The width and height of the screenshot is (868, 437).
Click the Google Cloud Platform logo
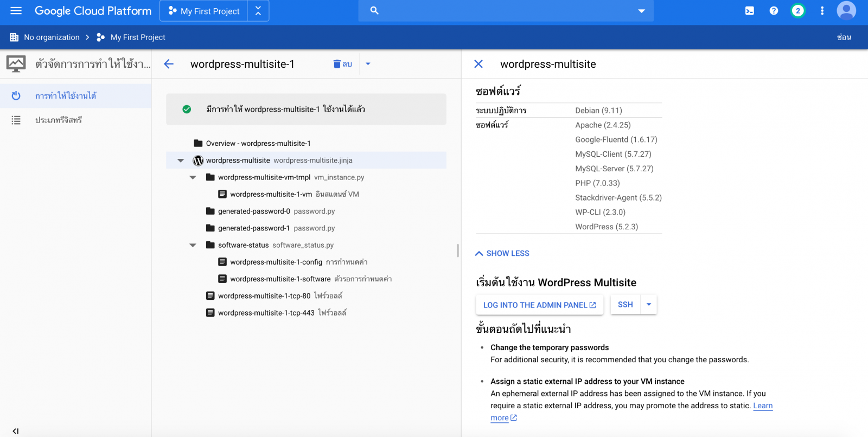click(x=93, y=11)
